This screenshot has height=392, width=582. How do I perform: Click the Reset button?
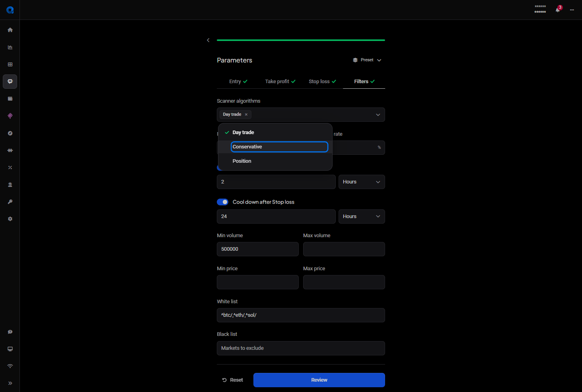pyautogui.click(x=233, y=380)
